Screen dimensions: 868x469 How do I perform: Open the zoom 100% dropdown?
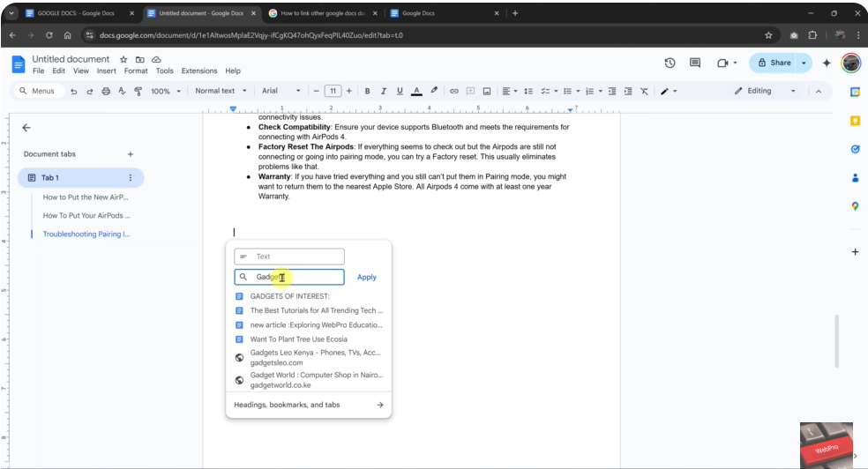coord(166,92)
